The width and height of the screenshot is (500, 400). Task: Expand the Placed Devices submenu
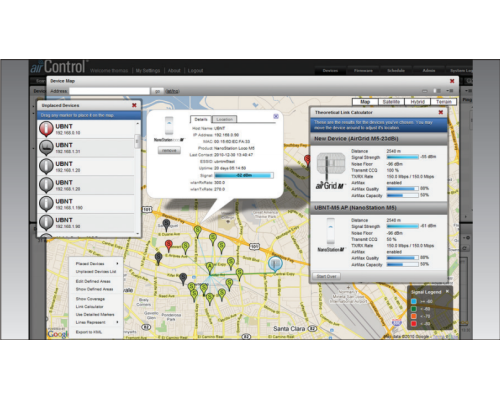tap(96, 264)
